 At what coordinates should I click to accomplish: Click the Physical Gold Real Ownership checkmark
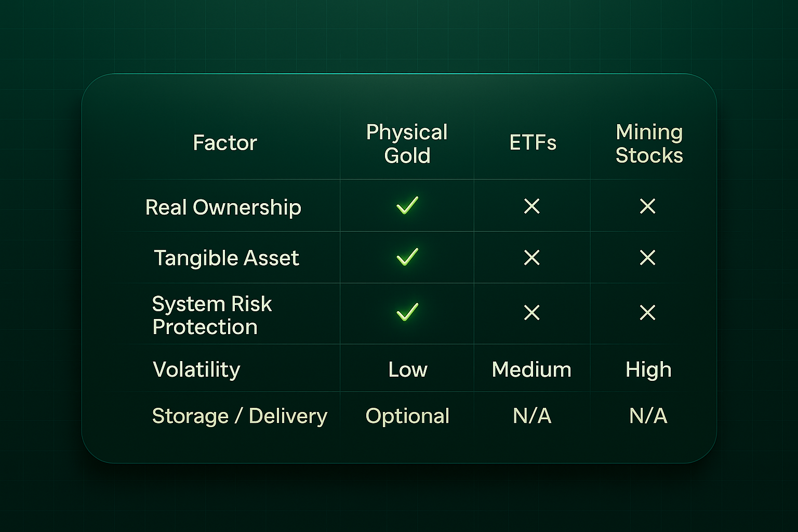407,206
